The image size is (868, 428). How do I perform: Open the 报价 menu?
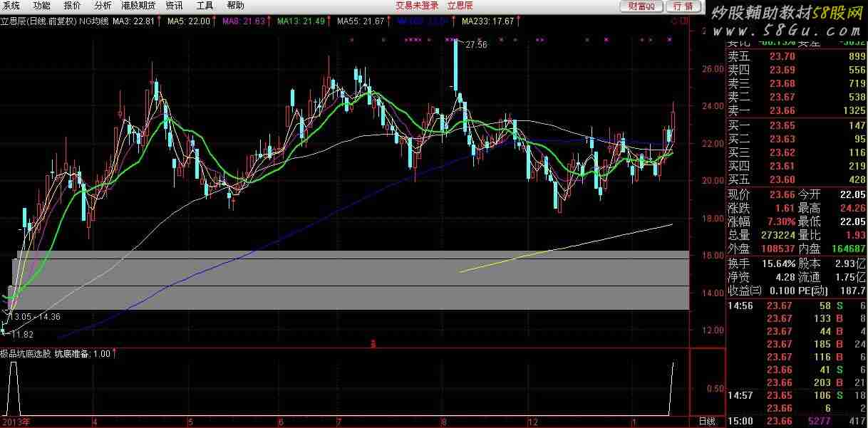[x=73, y=6]
